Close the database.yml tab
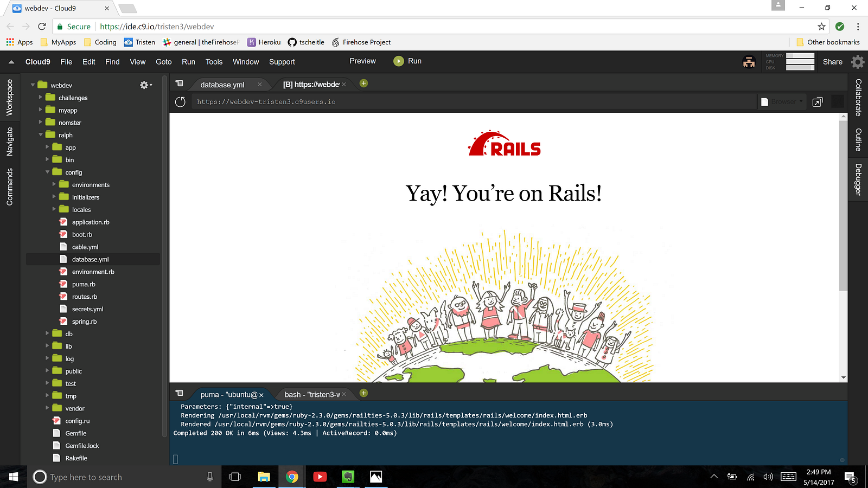868x488 pixels. pyautogui.click(x=260, y=85)
